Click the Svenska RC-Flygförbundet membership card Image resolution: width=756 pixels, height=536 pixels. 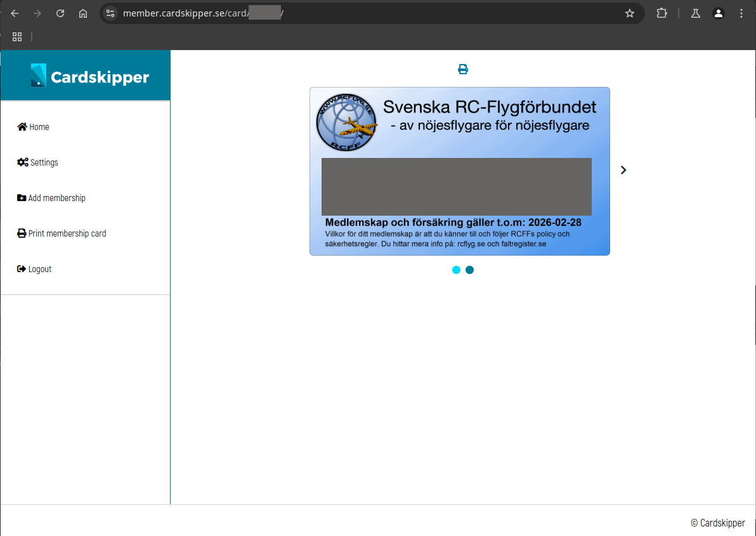click(459, 171)
